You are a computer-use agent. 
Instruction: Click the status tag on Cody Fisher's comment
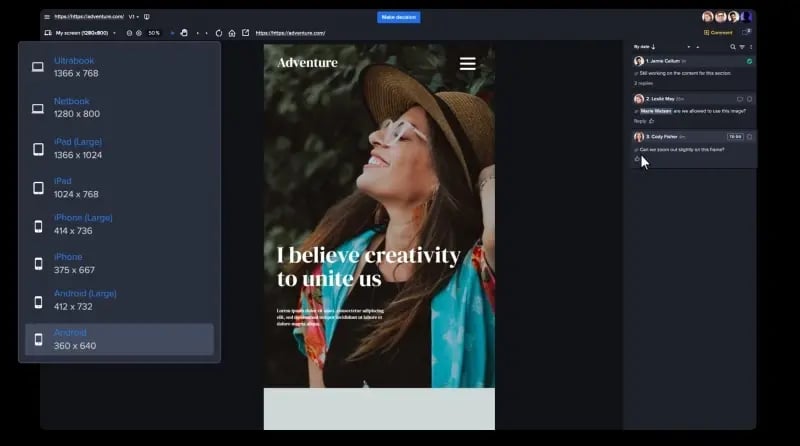pyautogui.click(x=735, y=137)
